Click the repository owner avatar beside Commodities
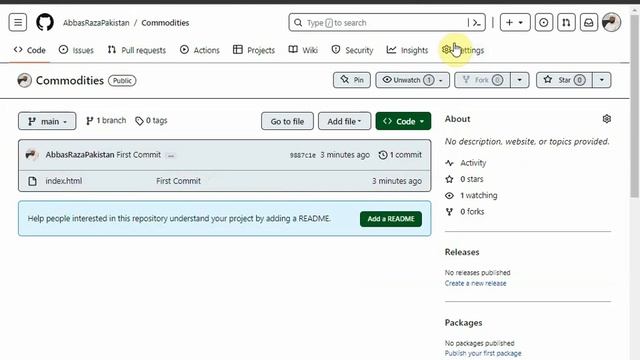Image resolution: width=640 pixels, height=360 pixels. click(24, 80)
